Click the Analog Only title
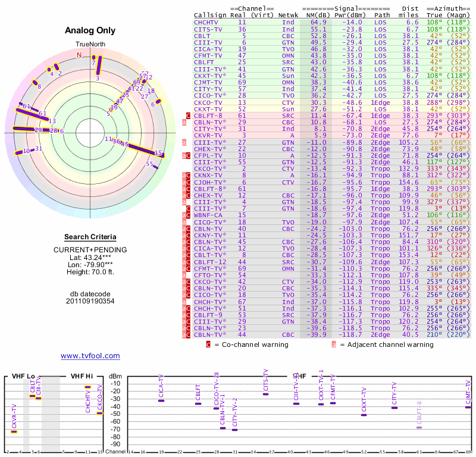The height and width of the screenshot is (457, 476). [x=90, y=31]
